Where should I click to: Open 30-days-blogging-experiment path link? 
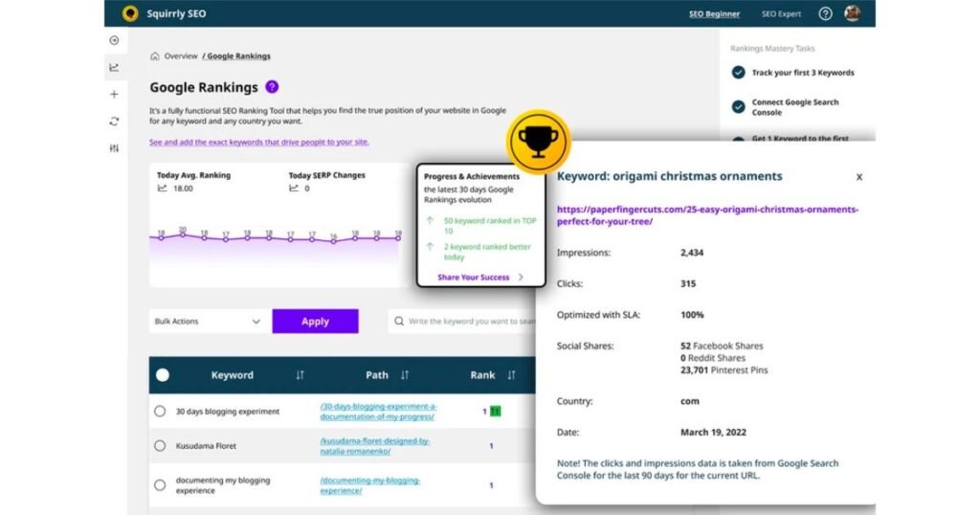pyautogui.click(x=378, y=412)
